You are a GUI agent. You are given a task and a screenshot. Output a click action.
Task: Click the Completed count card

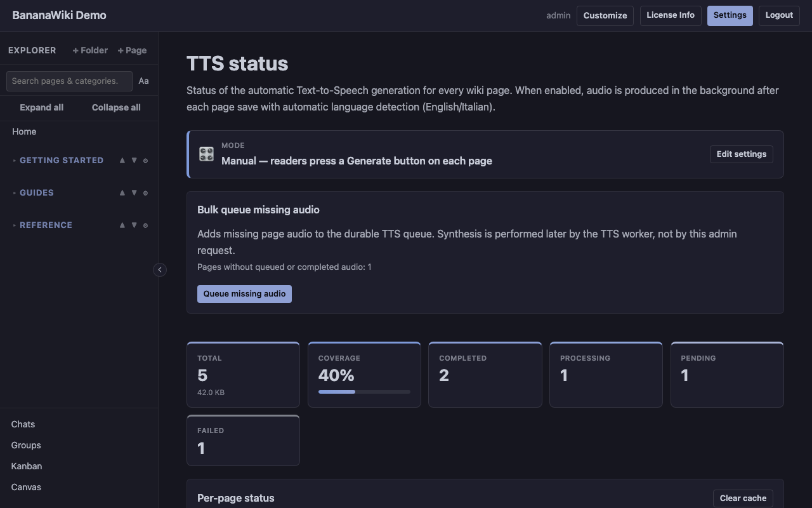485,375
